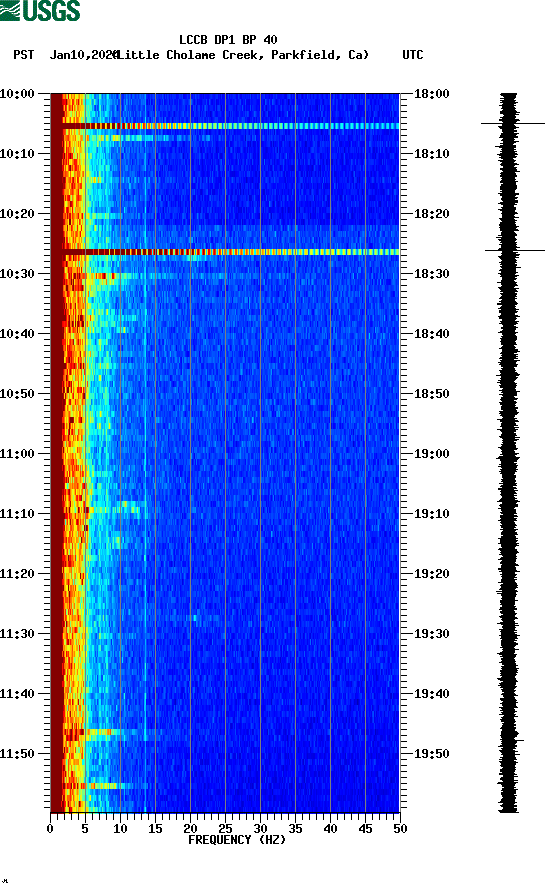The height and width of the screenshot is (892, 552).
Task: Click the 35 Hz frequency tick label
Action: click(x=295, y=829)
